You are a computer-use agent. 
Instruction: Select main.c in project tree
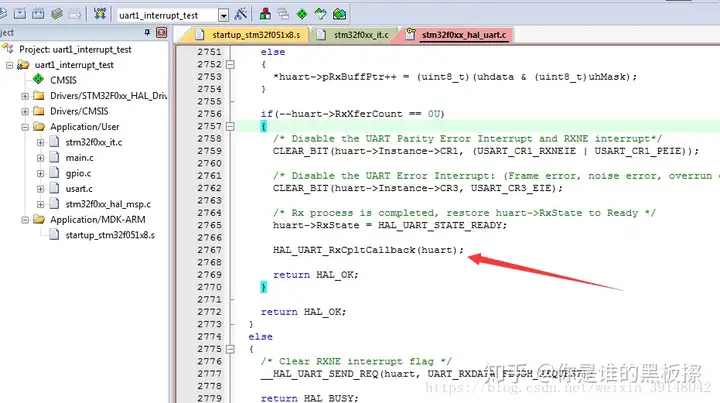coord(79,158)
